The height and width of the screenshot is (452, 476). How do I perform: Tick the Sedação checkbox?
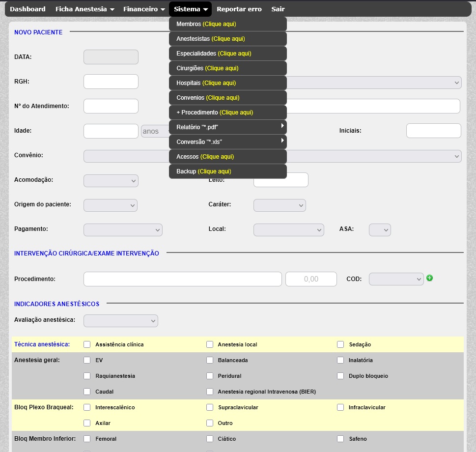click(x=340, y=344)
